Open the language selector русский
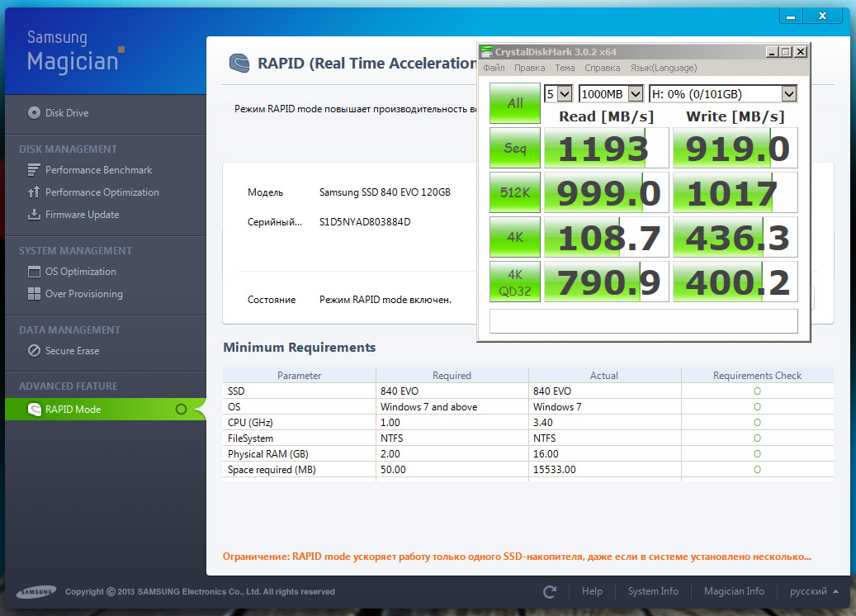The height and width of the screenshot is (616, 856). pos(814,591)
